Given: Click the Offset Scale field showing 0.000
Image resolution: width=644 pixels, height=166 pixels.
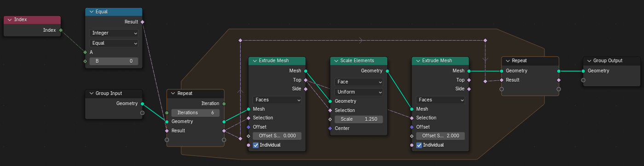Looking at the screenshot, I should (x=277, y=136).
